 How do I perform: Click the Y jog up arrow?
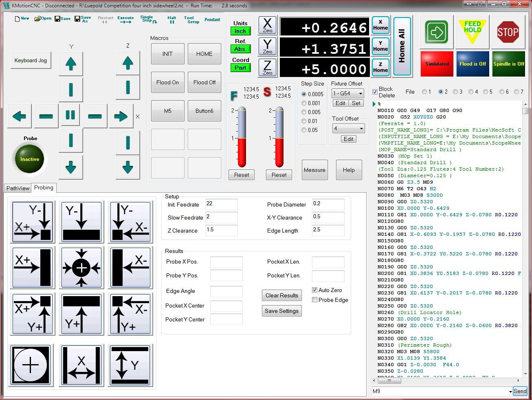tap(71, 64)
